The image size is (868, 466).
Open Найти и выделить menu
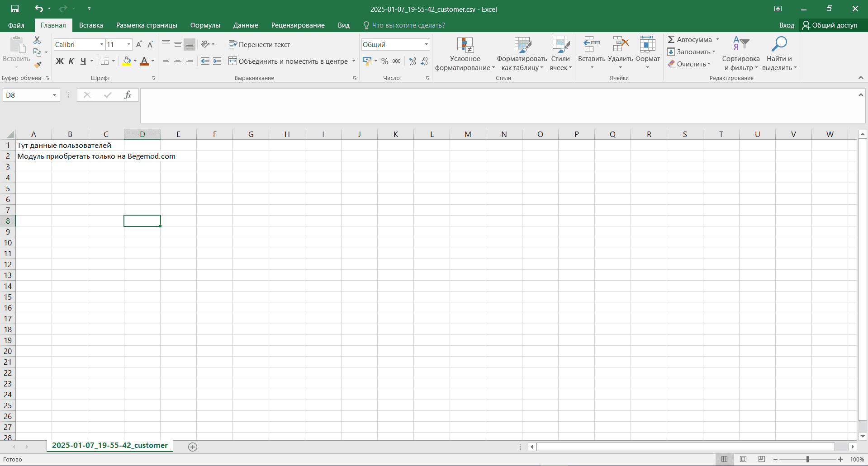(x=779, y=54)
